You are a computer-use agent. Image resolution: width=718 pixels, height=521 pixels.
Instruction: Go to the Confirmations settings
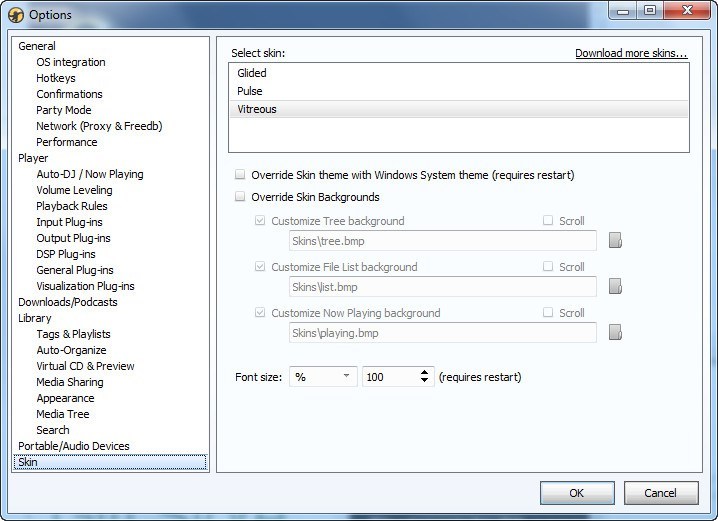[69, 94]
